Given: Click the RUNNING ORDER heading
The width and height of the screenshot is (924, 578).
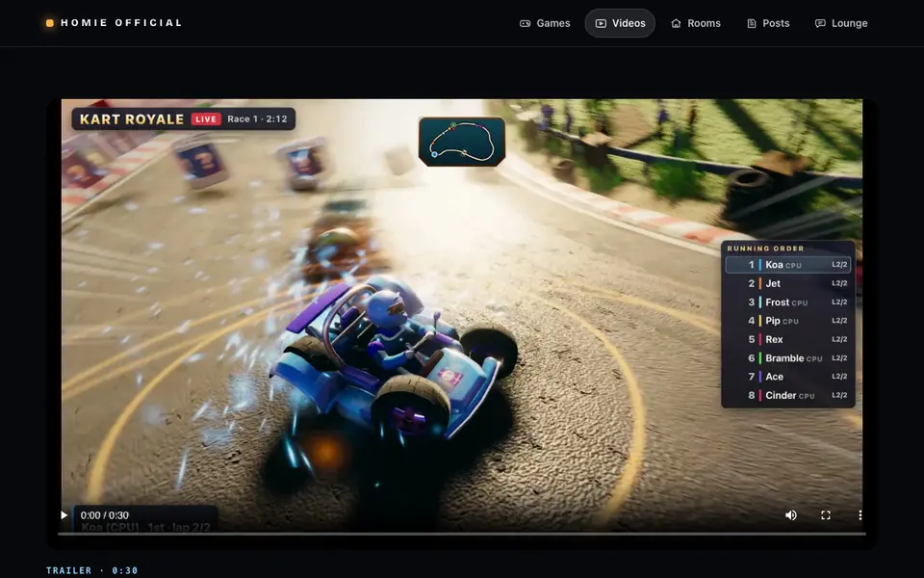Looking at the screenshot, I should coord(765,249).
